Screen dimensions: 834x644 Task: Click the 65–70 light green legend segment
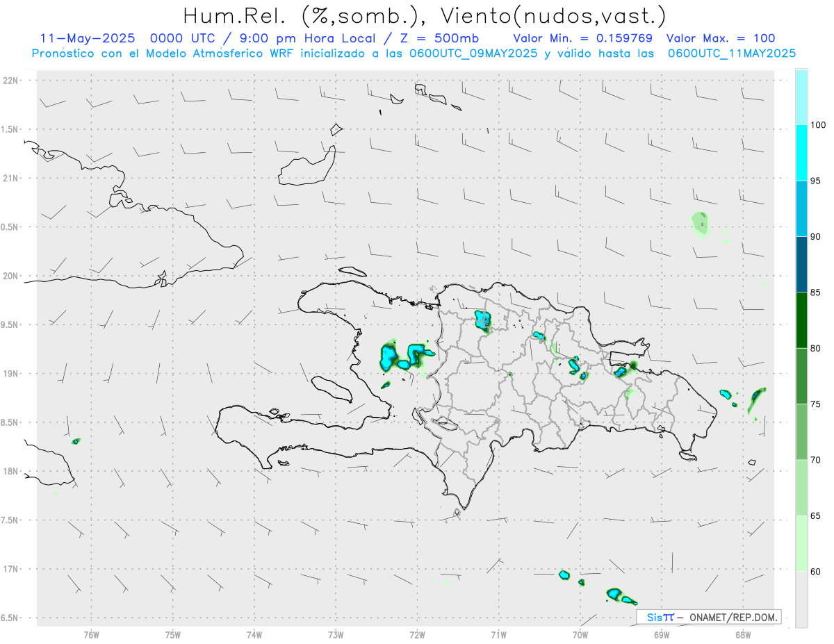click(801, 487)
